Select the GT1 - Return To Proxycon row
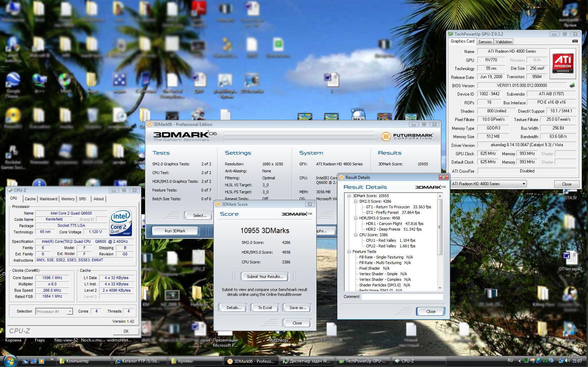 click(x=398, y=207)
